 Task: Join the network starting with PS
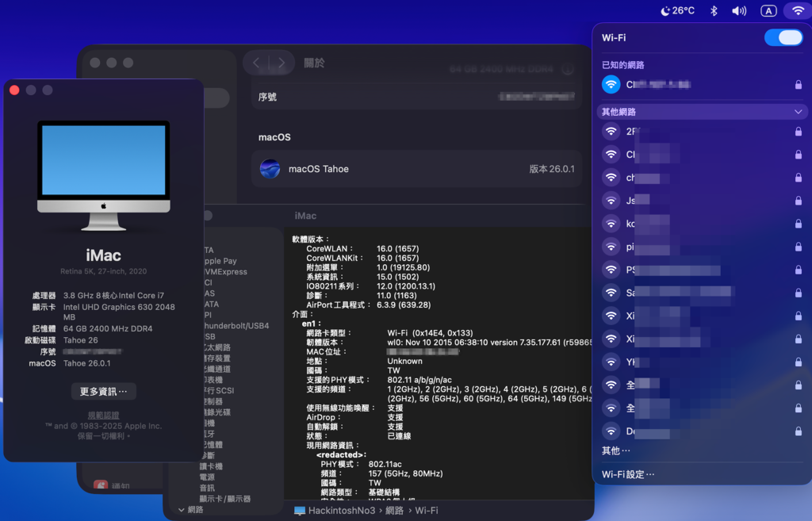tap(702, 270)
